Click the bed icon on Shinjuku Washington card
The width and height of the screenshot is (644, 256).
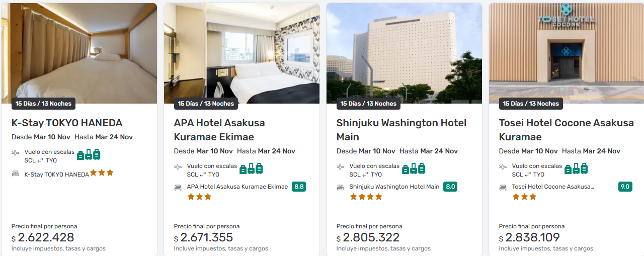[340, 187]
